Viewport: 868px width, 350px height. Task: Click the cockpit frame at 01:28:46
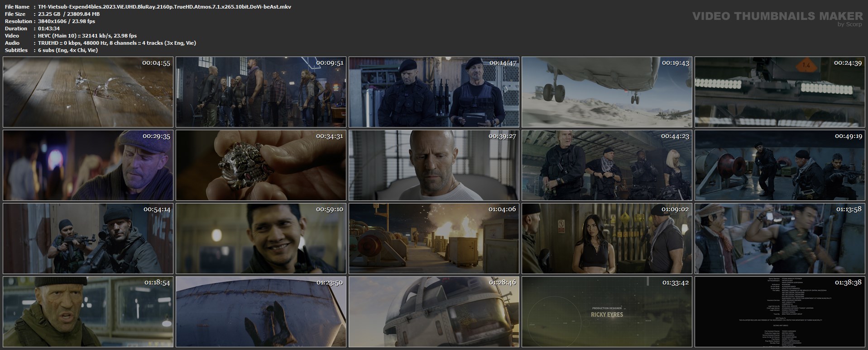click(x=434, y=312)
